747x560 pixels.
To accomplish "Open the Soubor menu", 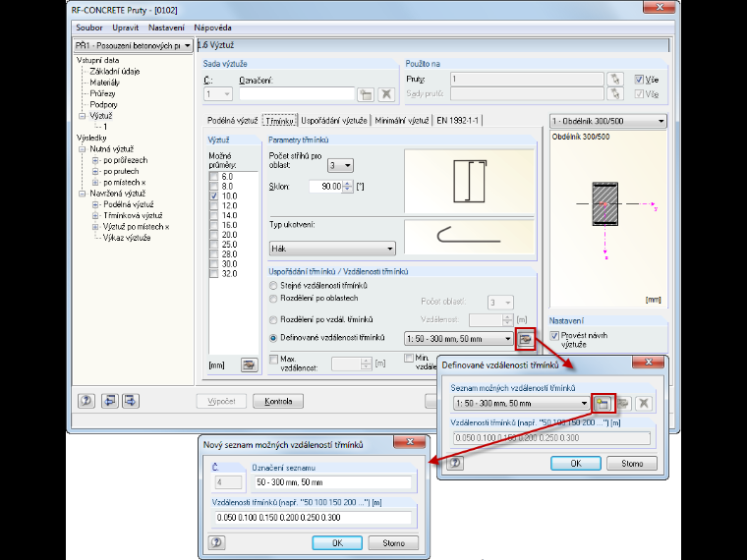I will point(89,28).
